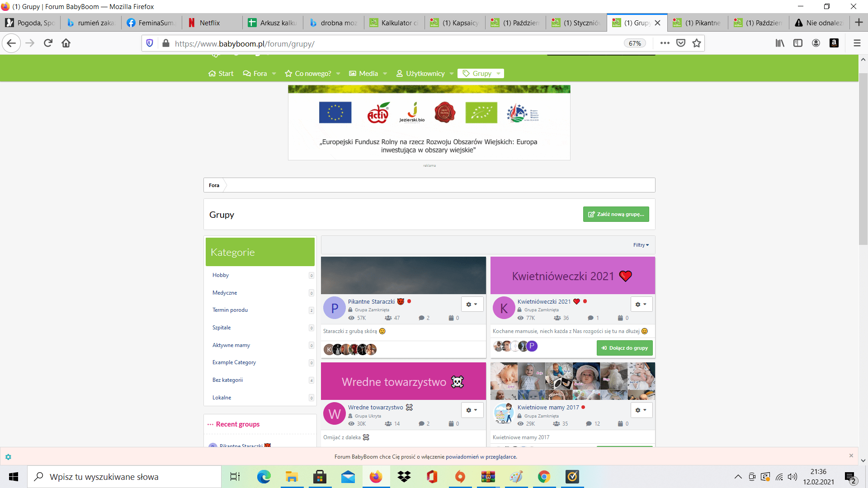Click the page vertical scrollbar
868x488 pixels.
(x=863, y=158)
